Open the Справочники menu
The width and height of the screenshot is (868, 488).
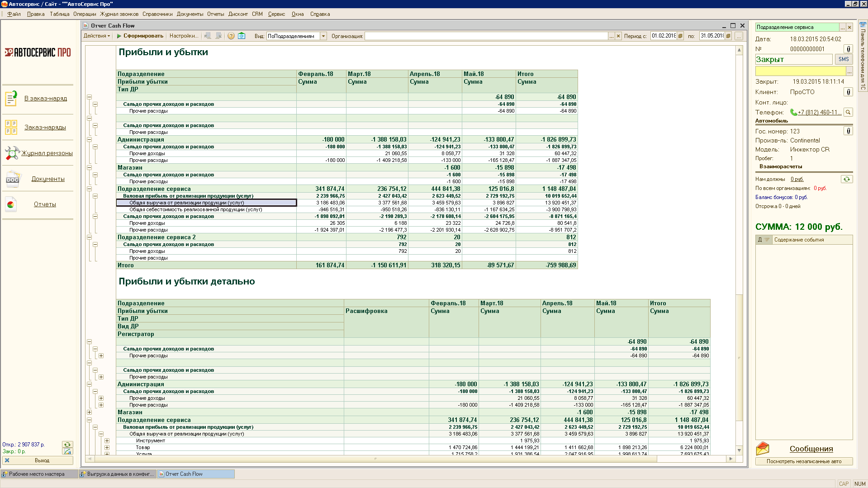(157, 14)
